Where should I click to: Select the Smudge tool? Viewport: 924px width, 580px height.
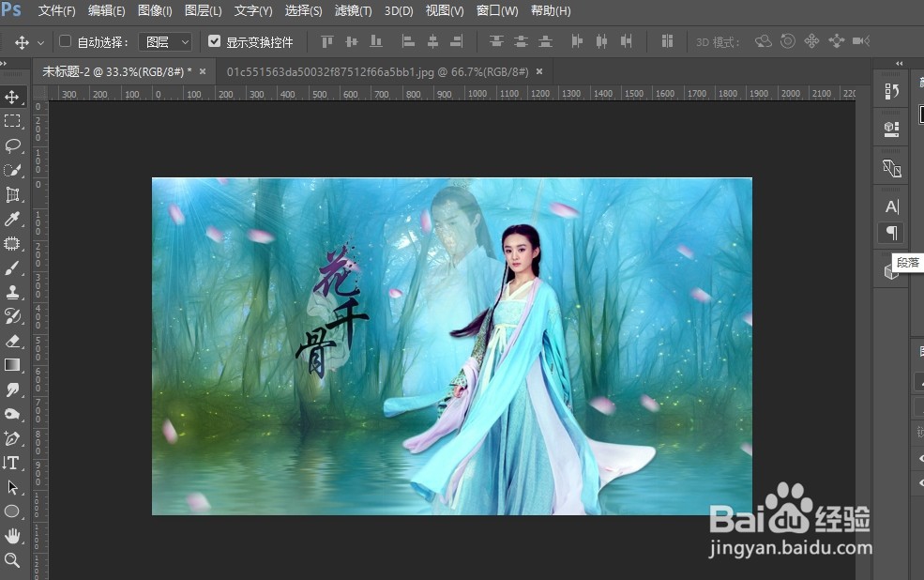point(12,389)
